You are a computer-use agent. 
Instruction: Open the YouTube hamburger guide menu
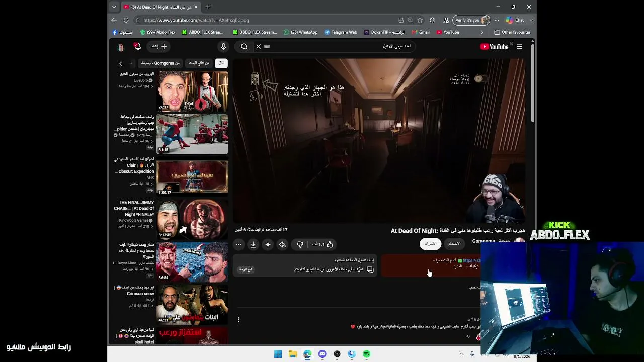pyautogui.click(x=519, y=47)
